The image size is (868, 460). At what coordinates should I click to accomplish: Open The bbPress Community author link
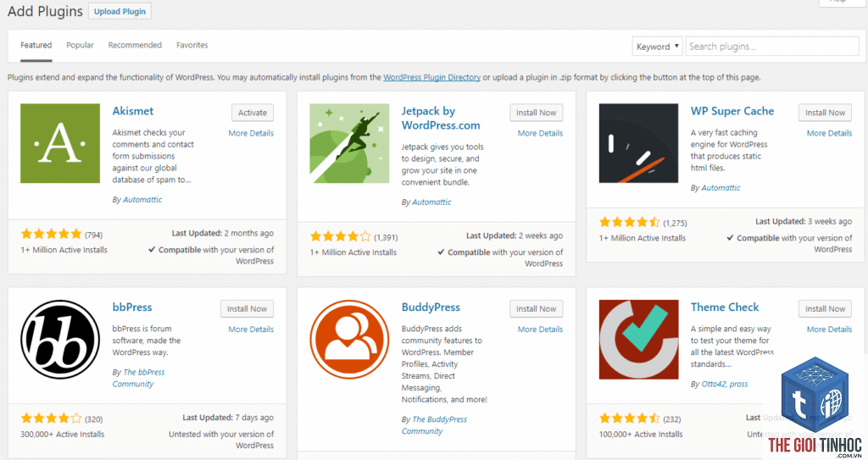138,378
